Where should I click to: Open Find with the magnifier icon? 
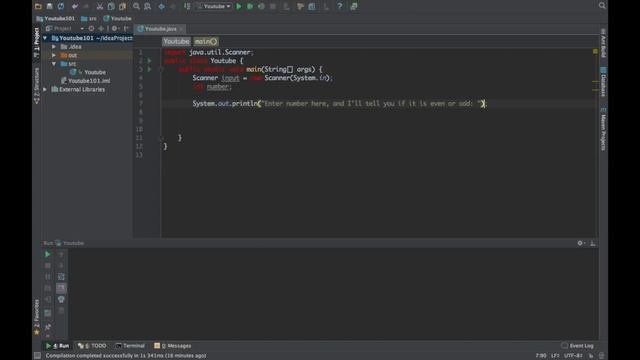coord(136,6)
